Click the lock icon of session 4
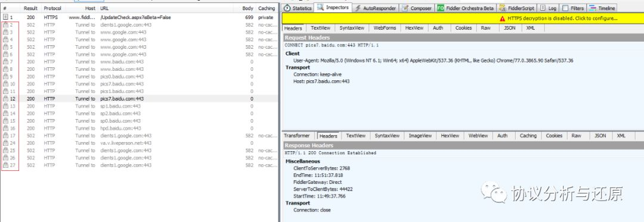This screenshot has width=644, height=222. [5, 39]
